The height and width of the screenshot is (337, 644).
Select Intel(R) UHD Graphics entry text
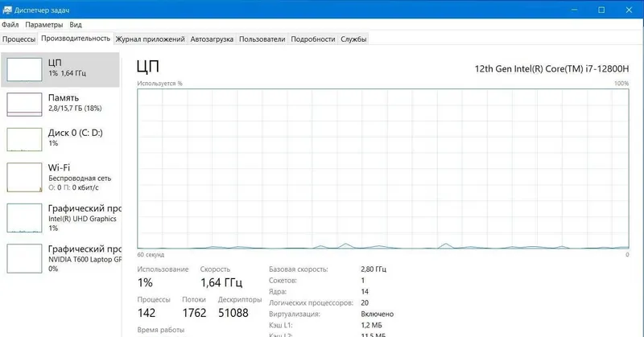pos(82,219)
